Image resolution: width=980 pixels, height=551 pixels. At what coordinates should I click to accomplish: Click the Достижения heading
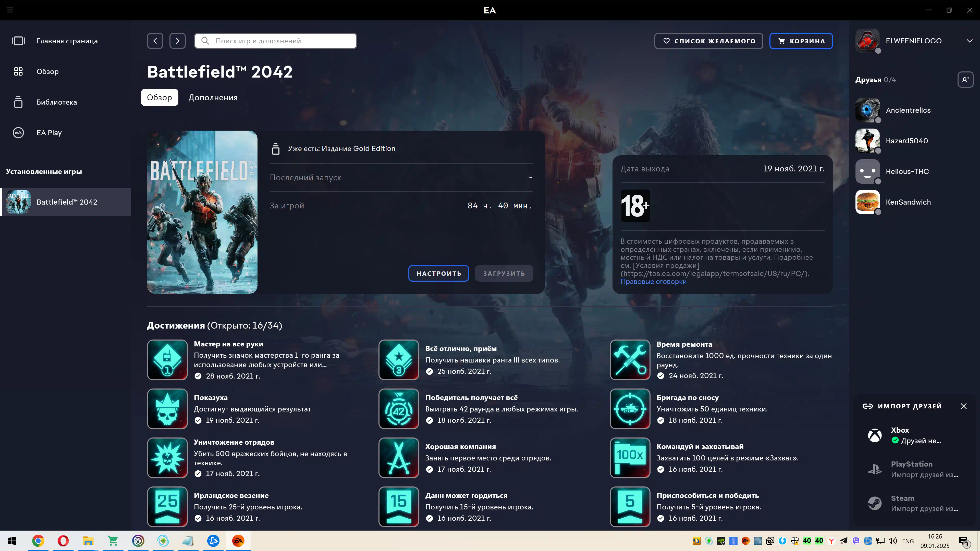click(x=176, y=325)
